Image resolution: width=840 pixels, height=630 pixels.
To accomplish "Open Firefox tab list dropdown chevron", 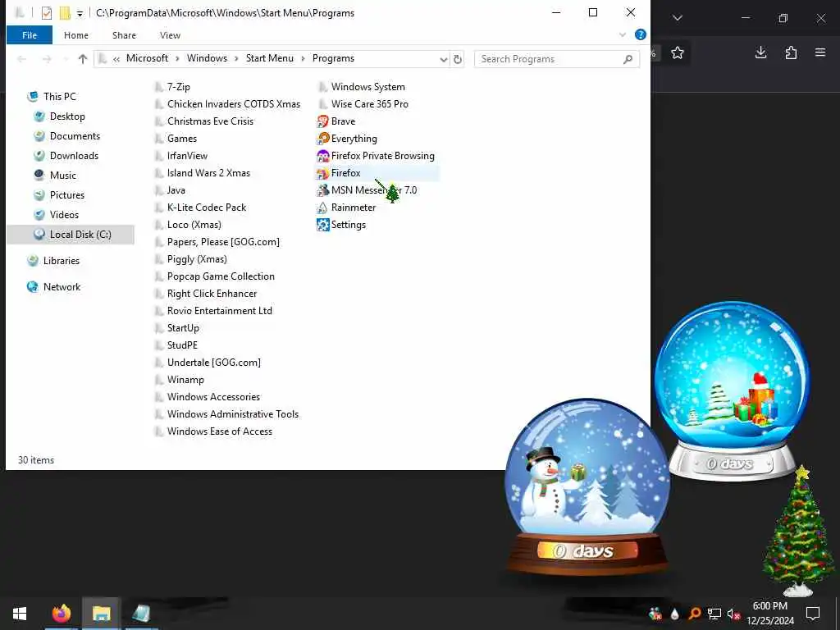I will coord(678,18).
